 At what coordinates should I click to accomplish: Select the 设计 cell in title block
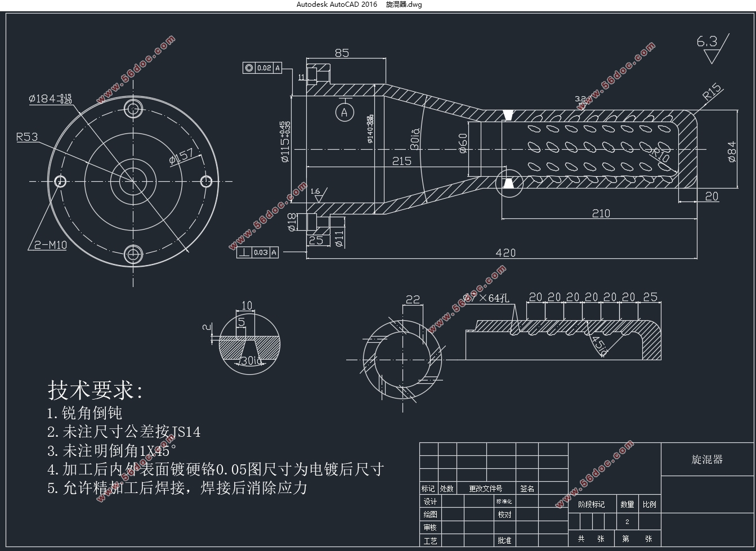(430, 501)
